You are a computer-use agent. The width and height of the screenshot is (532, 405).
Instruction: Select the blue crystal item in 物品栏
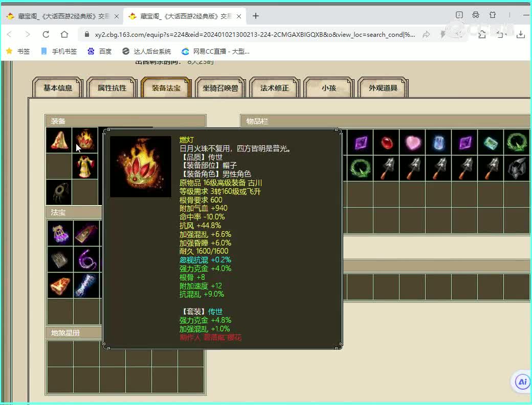tap(439, 142)
